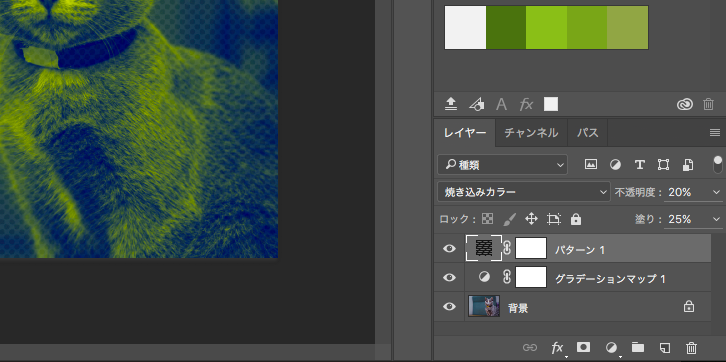Image resolution: width=726 pixels, height=362 pixels.
Task: Click the mask link icon on グラデーションマップ 1
Action: [x=507, y=277]
